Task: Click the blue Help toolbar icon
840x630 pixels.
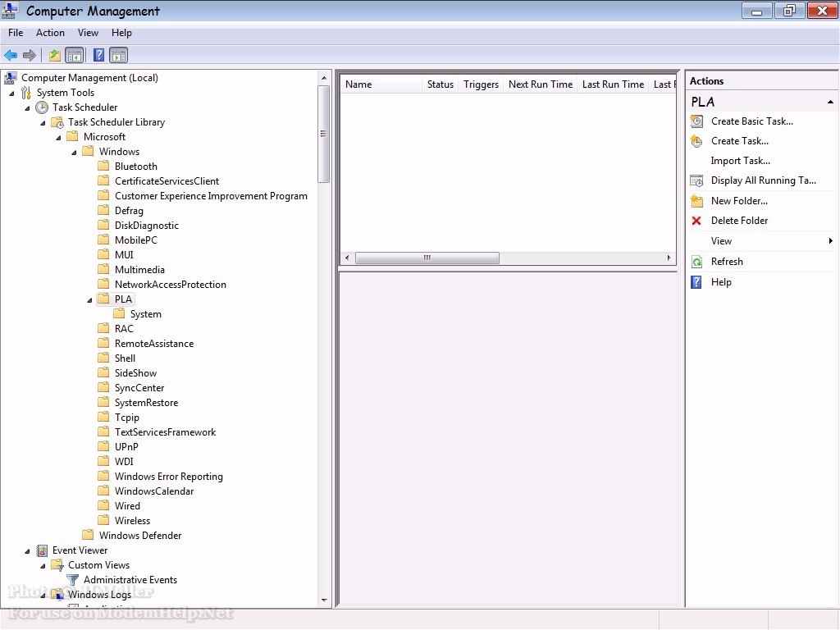Action: pyautogui.click(x=99, y=55)
